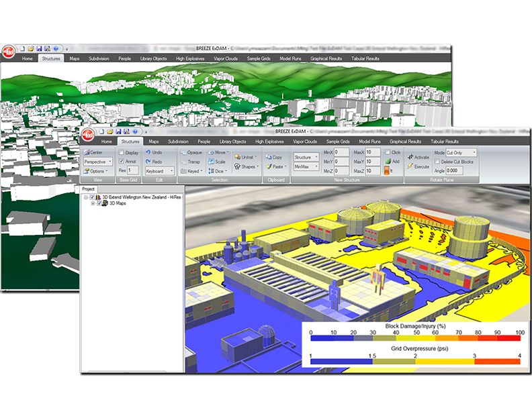Open the Graphical Results ribbon tab
Image resolution: width=532 pixels, height=420 pixels.
point(405,142)
